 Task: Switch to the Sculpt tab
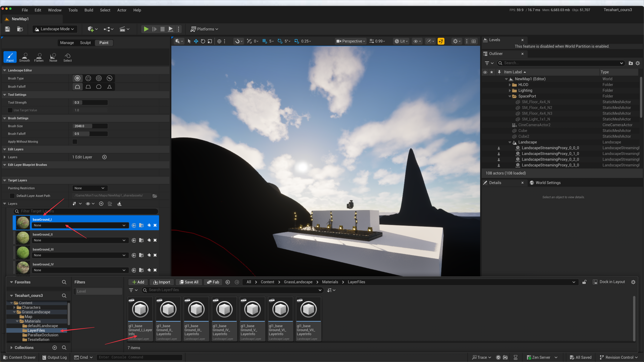point(85,43)
